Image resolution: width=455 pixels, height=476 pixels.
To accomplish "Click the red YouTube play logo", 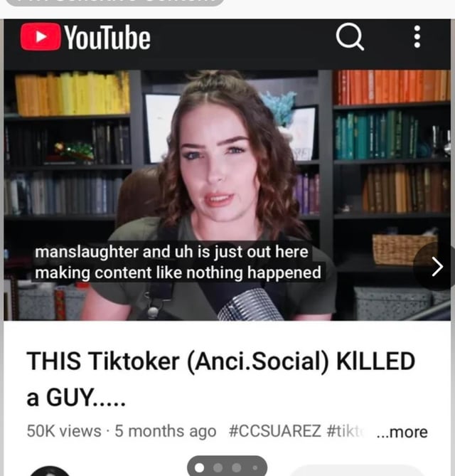I will 41,37.
